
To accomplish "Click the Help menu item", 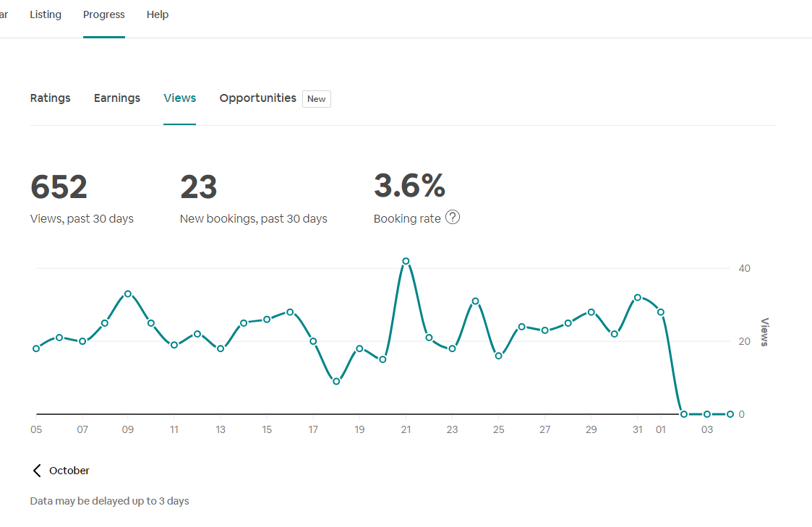I will (157, 14).
